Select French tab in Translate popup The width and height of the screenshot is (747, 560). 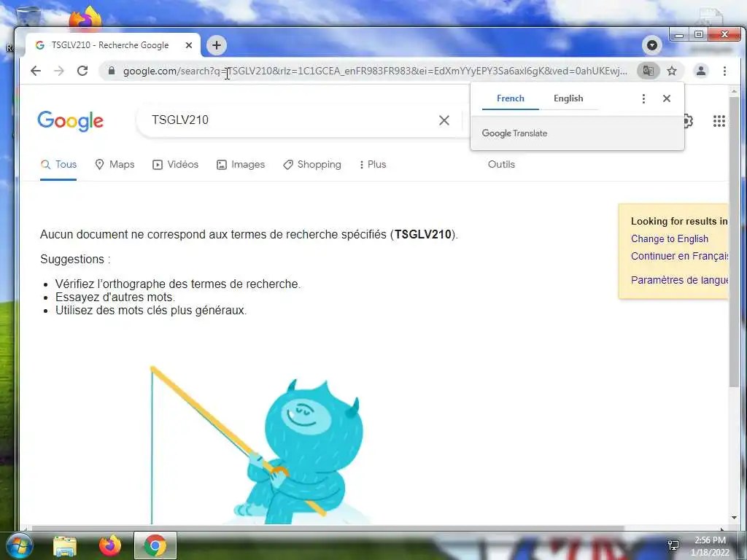tap(510, 98)
